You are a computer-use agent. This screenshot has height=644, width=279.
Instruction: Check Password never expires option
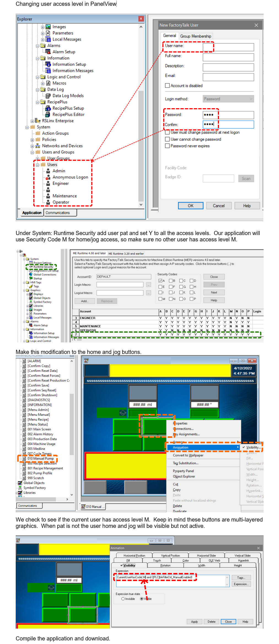(x=167, y=146)
